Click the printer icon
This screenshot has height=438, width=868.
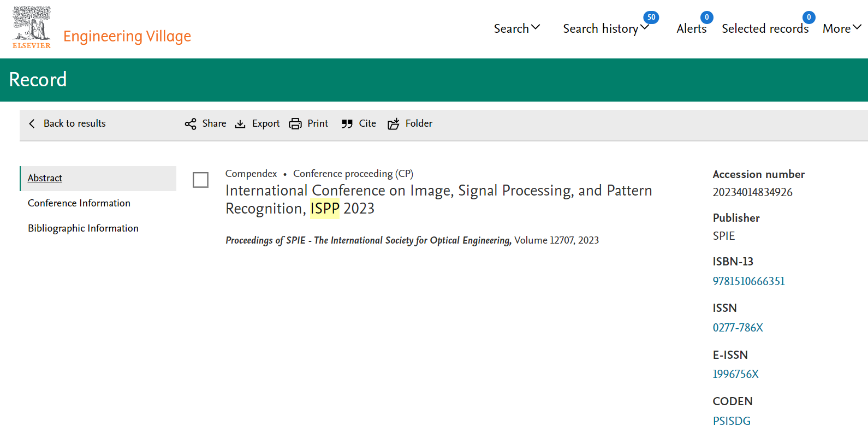pyautogui.click(x=295, y=124)
